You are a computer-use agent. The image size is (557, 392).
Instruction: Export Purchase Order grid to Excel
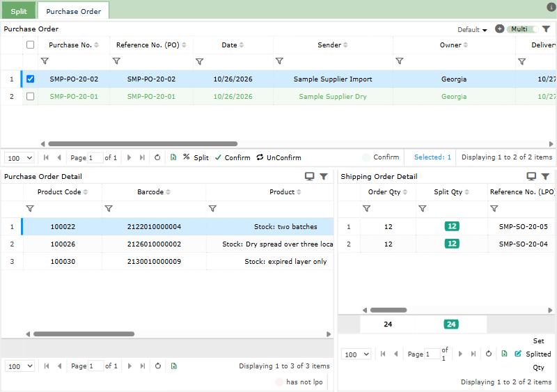pos(173,157)
